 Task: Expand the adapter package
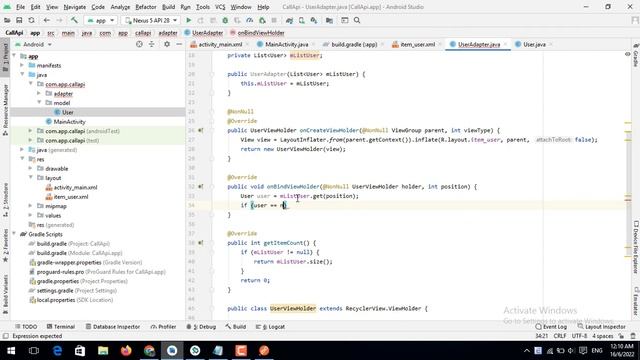click(x=39, y=93)
